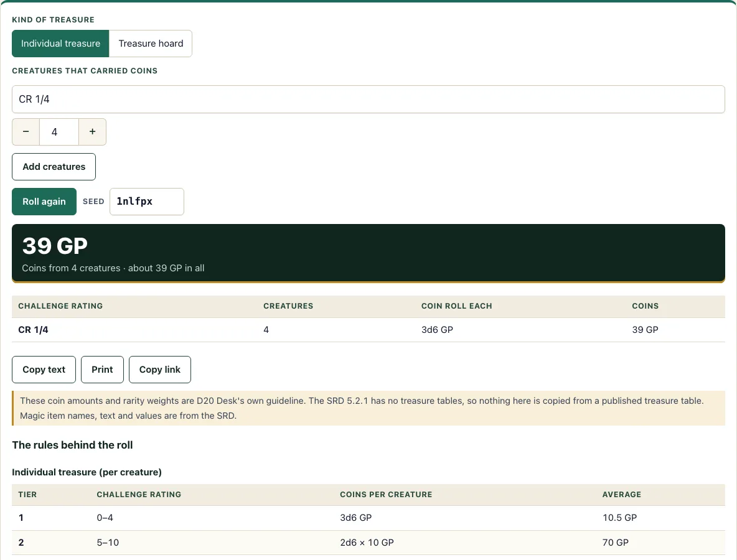Click the Coins Per Creature column header
Image resolution: width=737 pixels, height=560 pixels.
[x=386, y=495]
